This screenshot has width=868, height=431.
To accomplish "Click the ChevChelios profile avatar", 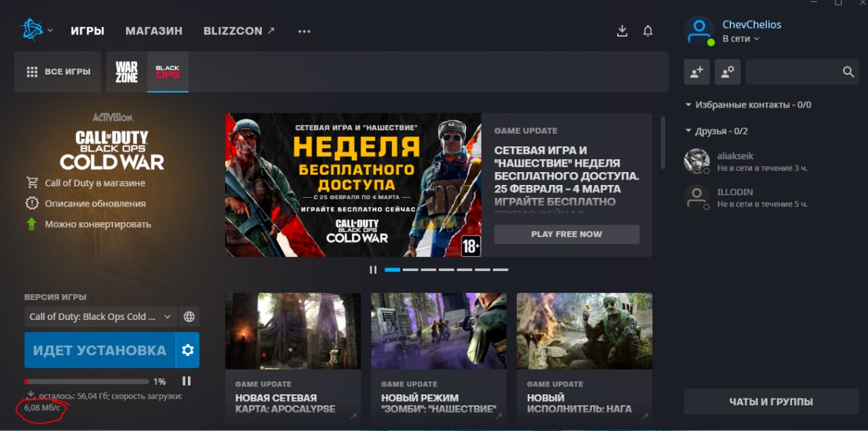I will click(x=699, y=31).
